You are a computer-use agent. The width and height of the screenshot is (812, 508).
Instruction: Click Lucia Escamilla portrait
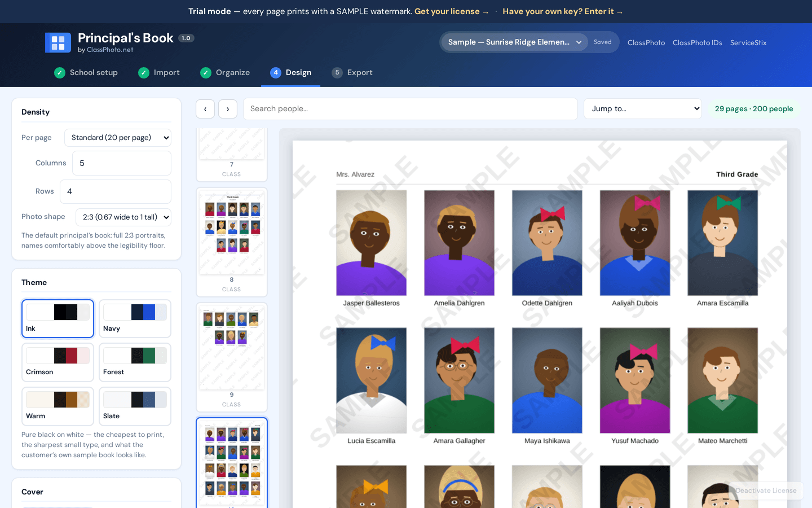click(372, 380)
